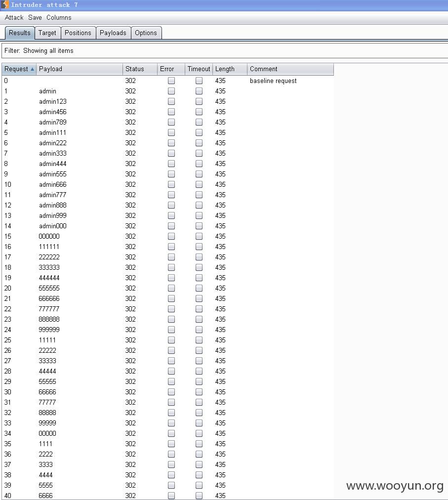Toggle Timeout checkbox in 1111 row

199,444
